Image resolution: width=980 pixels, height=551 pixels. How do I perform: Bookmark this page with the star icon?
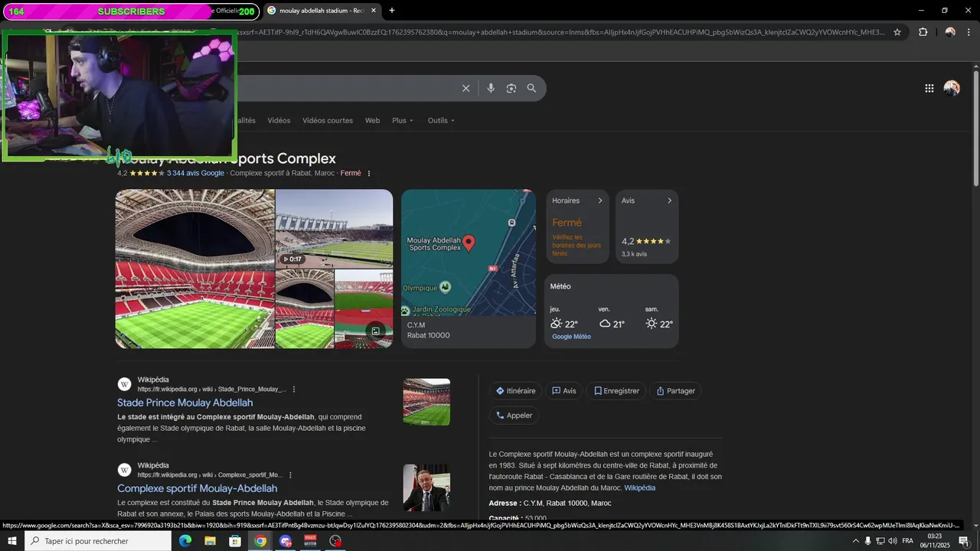(x=897, y=32)
